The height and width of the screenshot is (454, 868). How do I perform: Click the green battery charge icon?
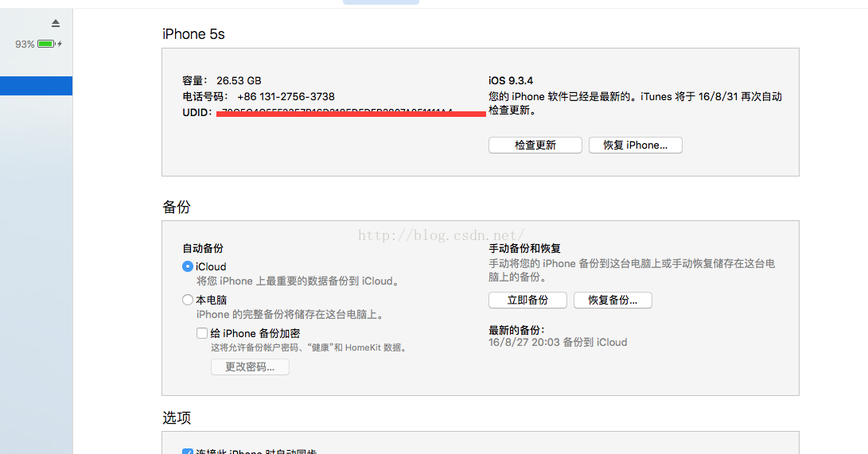point(46,44)
